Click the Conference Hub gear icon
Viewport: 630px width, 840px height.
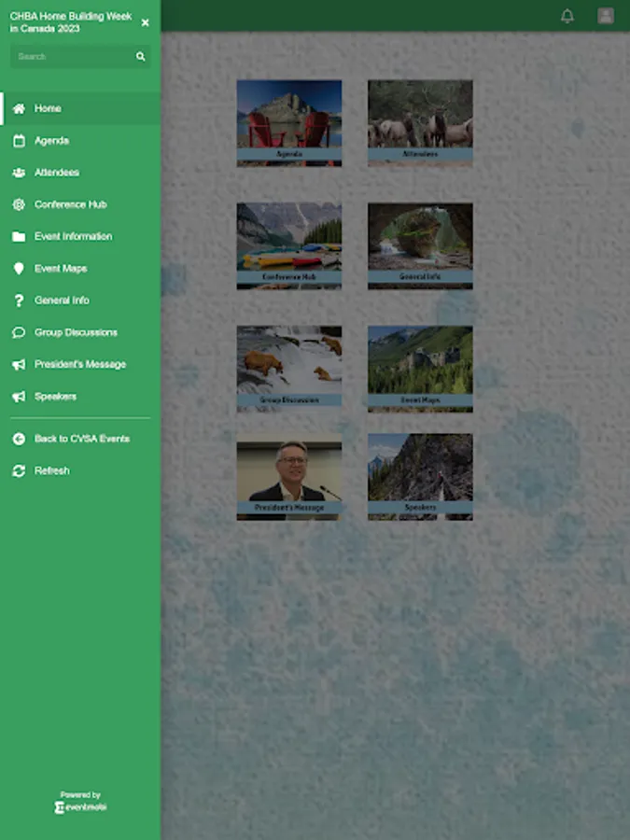point(19,204)
